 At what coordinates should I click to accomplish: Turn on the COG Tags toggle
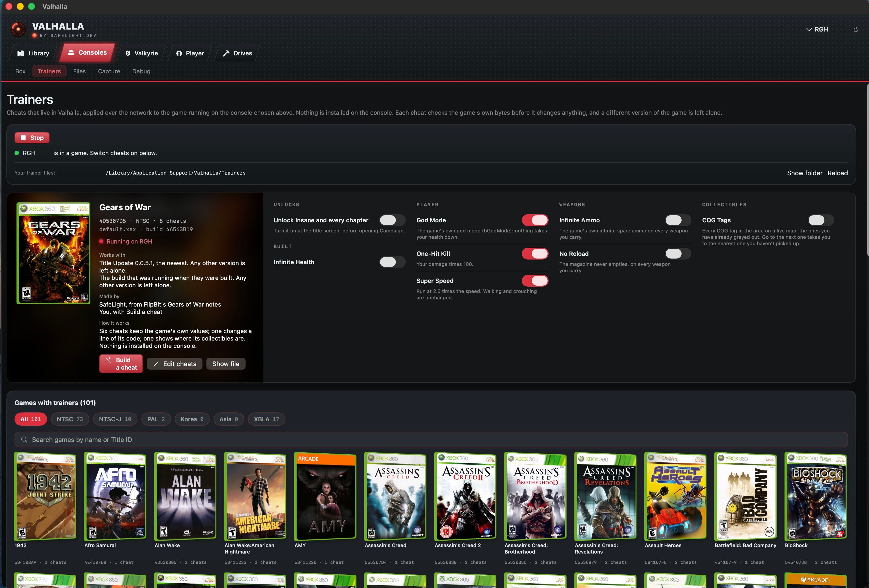click(821, 220)
